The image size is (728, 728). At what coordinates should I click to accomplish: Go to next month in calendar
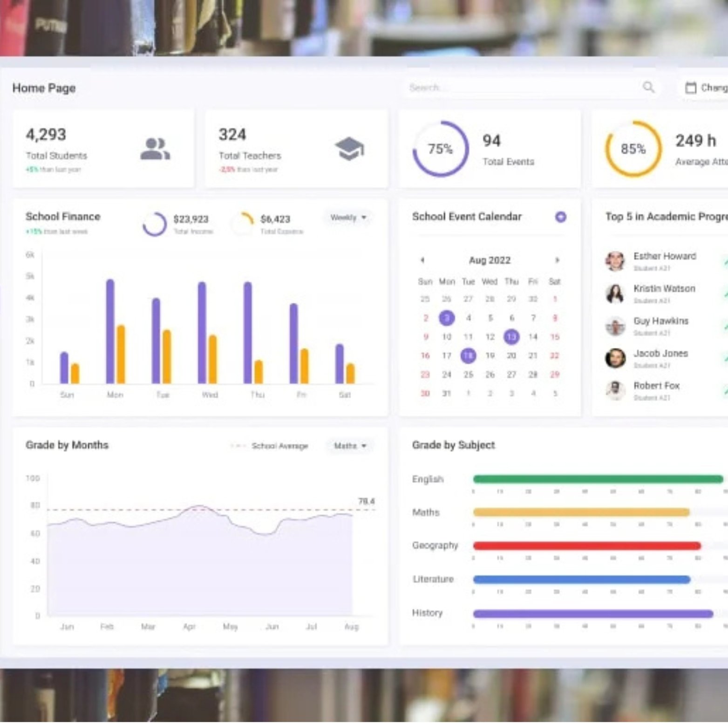pos(557,260)
